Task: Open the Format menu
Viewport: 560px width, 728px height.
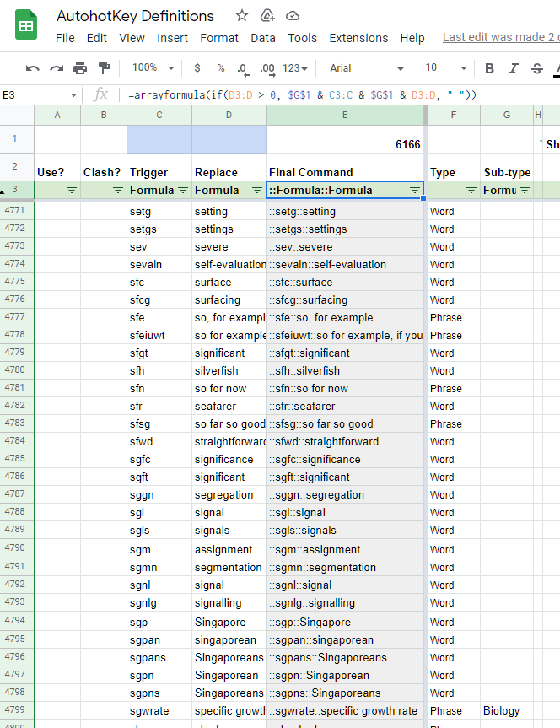Action: click(x=219, y=38)
